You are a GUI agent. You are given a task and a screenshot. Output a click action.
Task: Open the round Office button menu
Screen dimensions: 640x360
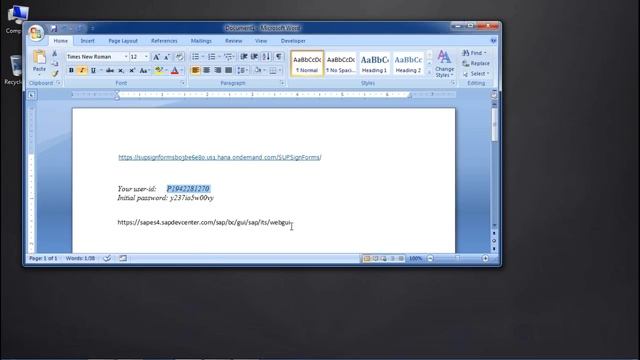[x=36, y=33]
